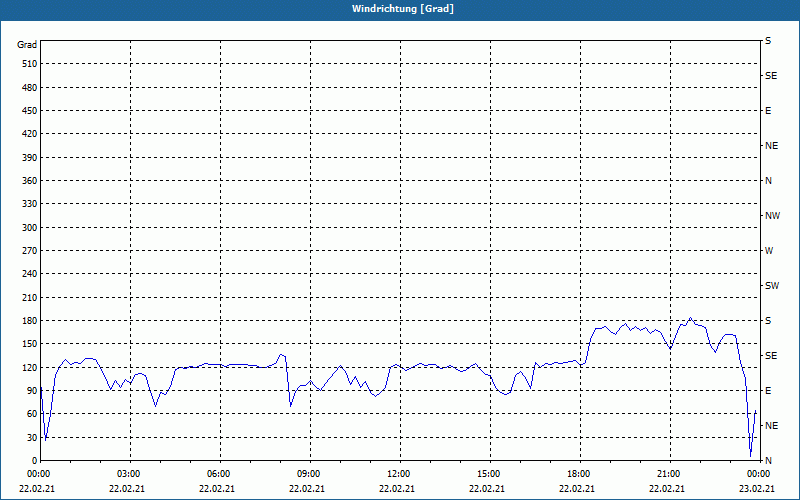800x500 pixels.
Task: Click the 21:00 time label
Action: (670, 474)
